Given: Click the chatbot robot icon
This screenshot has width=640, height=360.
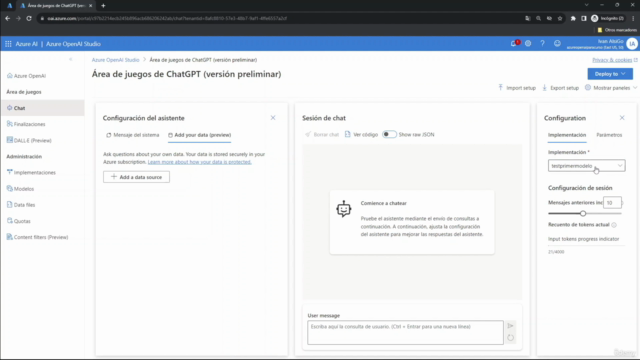Looking at the screenshot, I should pyautogui.click(x=344, y=209).
